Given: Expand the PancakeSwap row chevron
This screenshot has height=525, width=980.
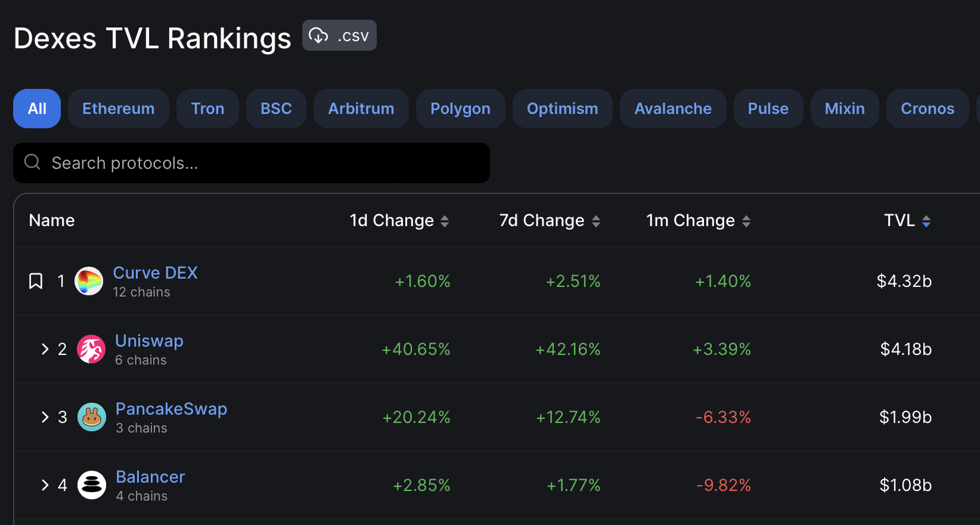Looking at the screenshot, I should [45, 417].
